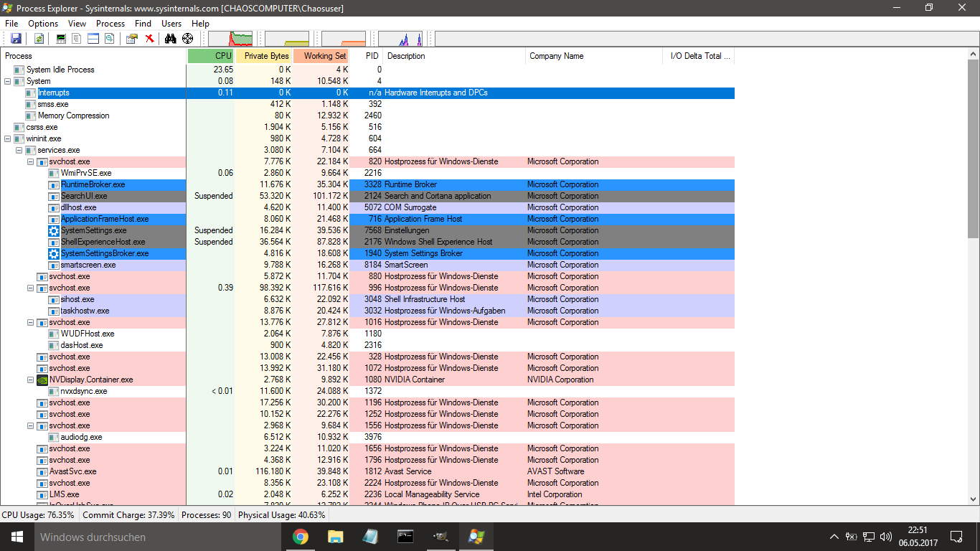Toggle the Show Lower Pane icon
980x551 pixels.
point(93,39)
